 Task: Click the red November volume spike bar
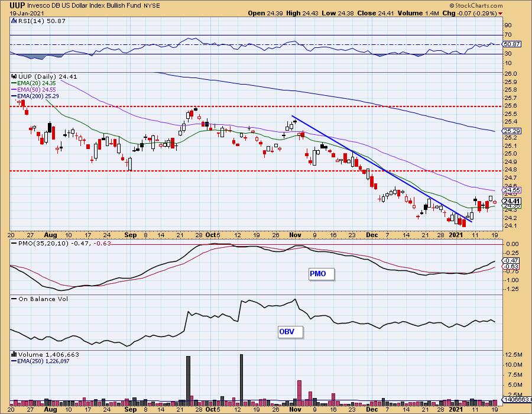click(299, 393)
